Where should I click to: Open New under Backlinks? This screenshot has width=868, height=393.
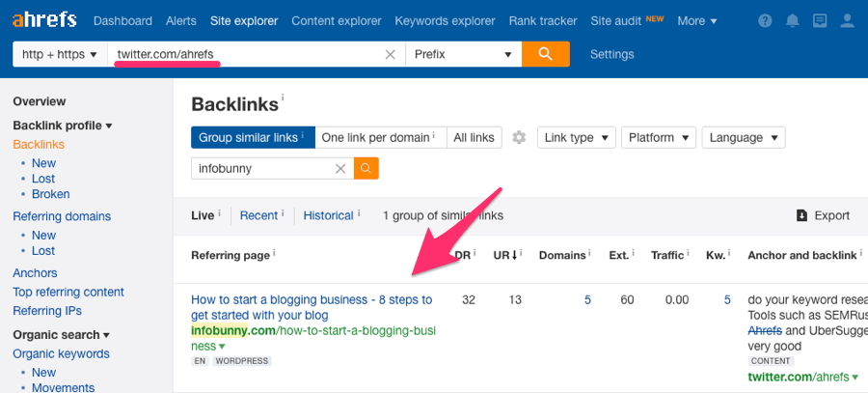click(x=43, y=163)
